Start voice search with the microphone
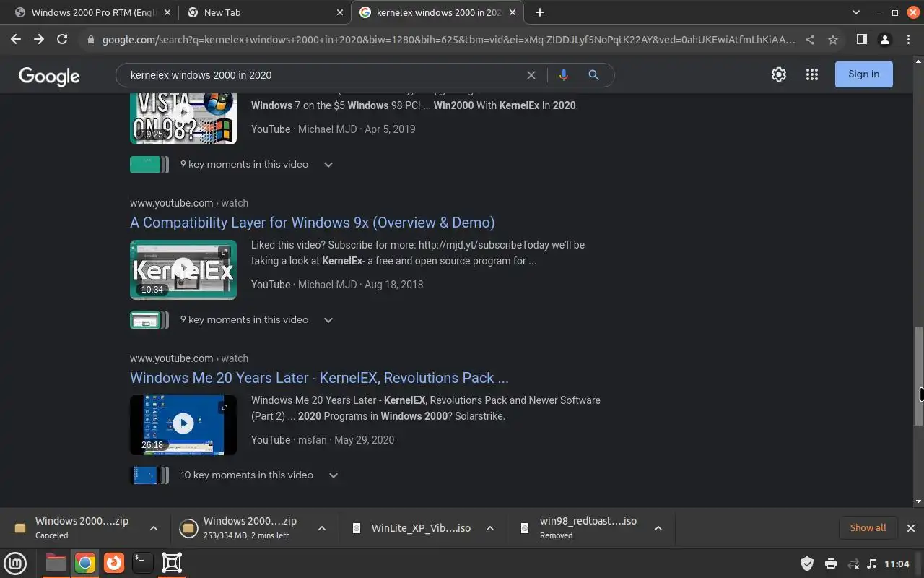Image resolution: width=924 pixels, height=578 pixels. click(x=564, y=75)
